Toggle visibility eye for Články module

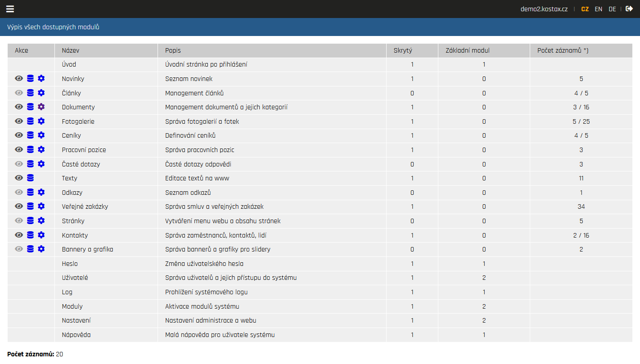[19, 93]
